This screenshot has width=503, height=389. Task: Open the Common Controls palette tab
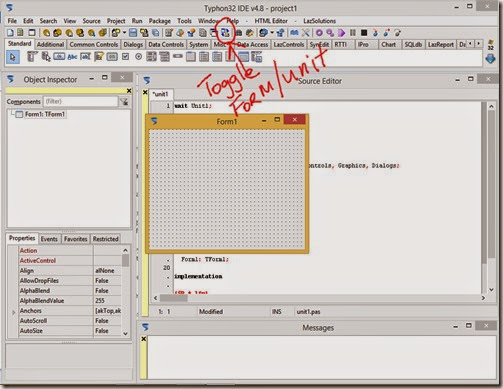coord(94,44)
